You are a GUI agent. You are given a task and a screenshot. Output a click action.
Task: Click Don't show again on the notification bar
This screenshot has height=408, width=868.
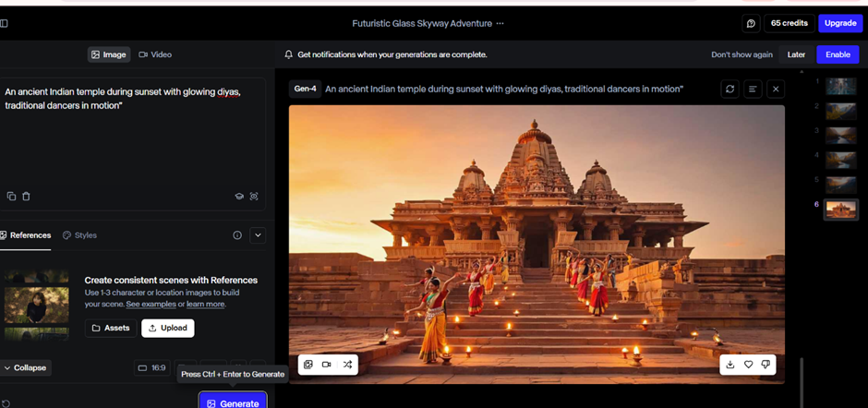pyautogui.click(x=741, y=54)
